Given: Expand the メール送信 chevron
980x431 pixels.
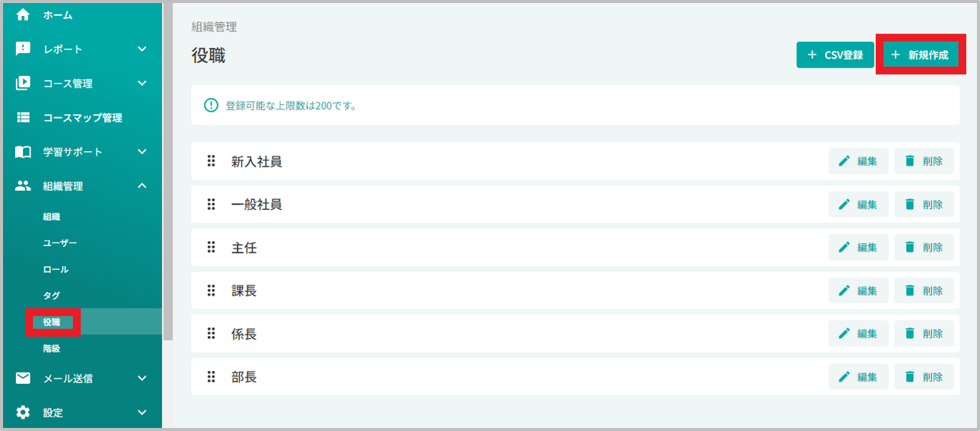Looking at the screenshot, I should pos(142,378).
